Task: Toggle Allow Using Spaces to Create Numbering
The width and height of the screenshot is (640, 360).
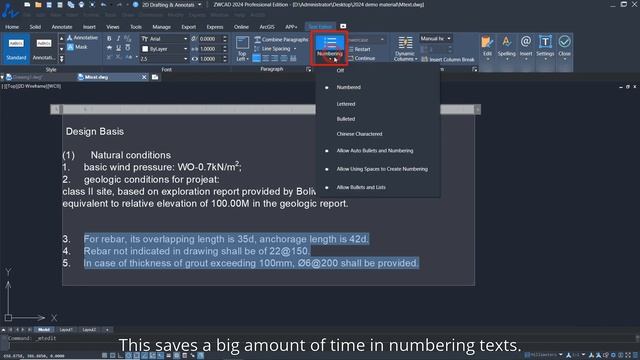Action: click(382, 169)
